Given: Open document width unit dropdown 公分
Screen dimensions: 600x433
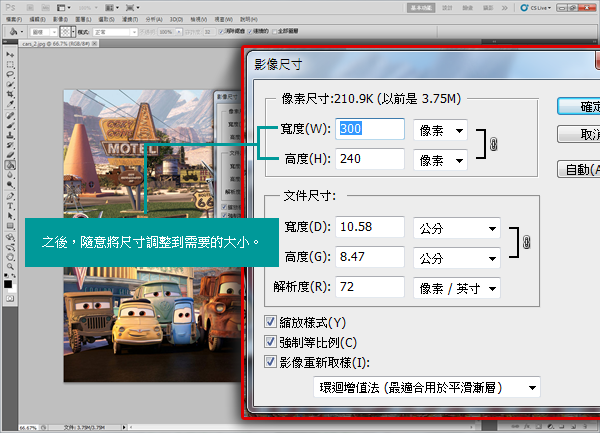Looking at the screenshot, I should [457, 228].
